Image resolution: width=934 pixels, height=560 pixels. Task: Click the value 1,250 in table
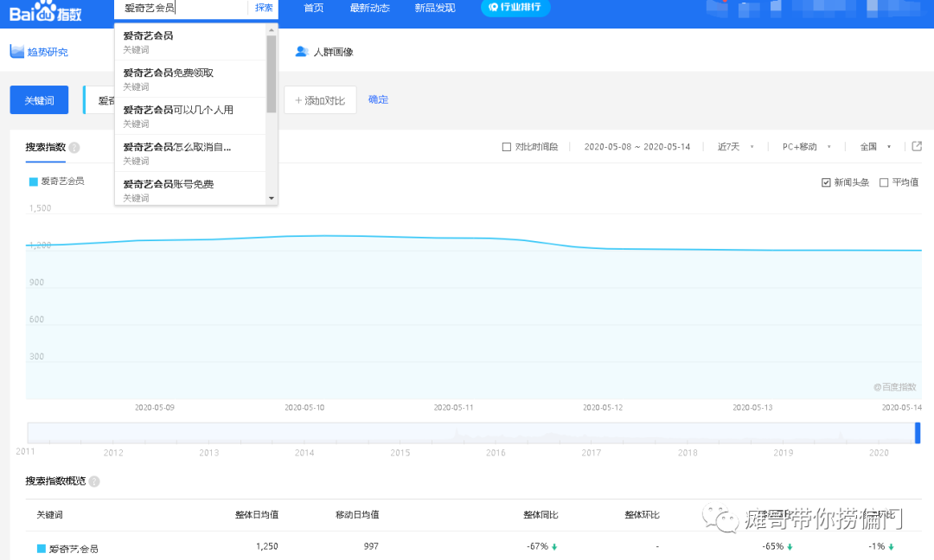click(267, 545)
